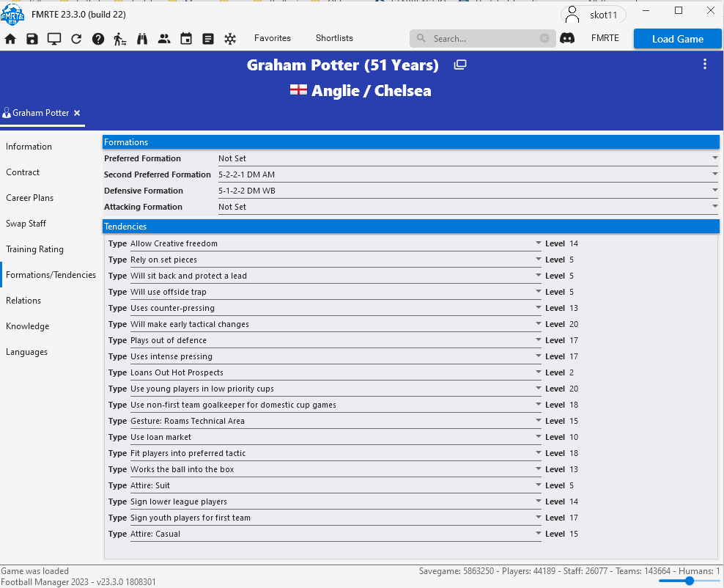Screen dimensions: 724x588
Task: Expand the Defensive Formation selector
Action: pyautogui.click(x=714, y=191)
